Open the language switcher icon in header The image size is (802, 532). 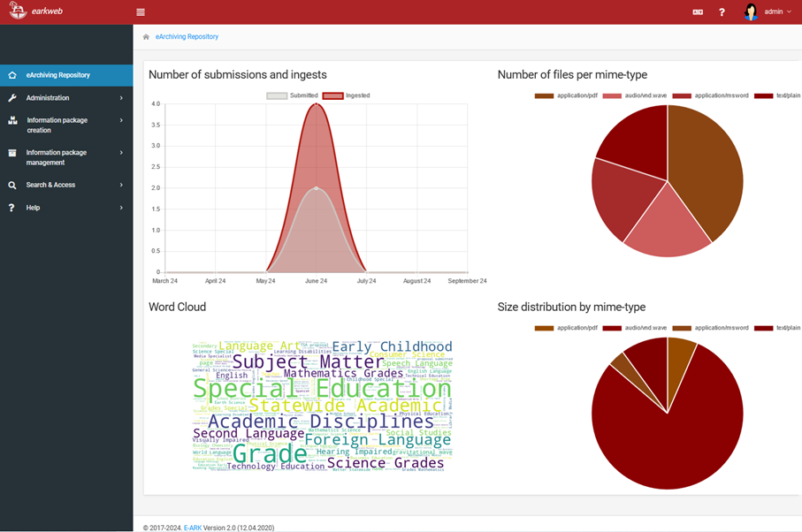pyautogui.click(x=698, y=11)
